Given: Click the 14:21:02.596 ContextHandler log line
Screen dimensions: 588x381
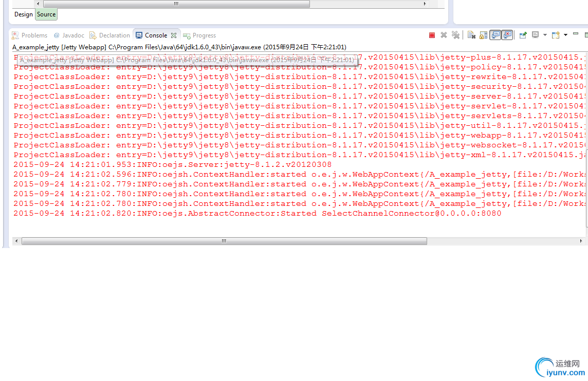Looking at the screenshot, I should coord(299,174).
